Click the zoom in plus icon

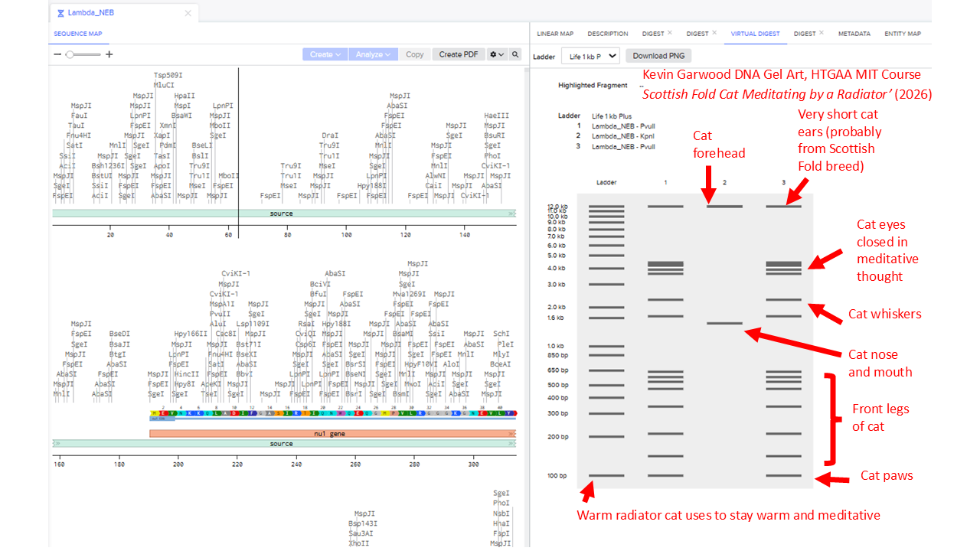(x=109, y=54)
